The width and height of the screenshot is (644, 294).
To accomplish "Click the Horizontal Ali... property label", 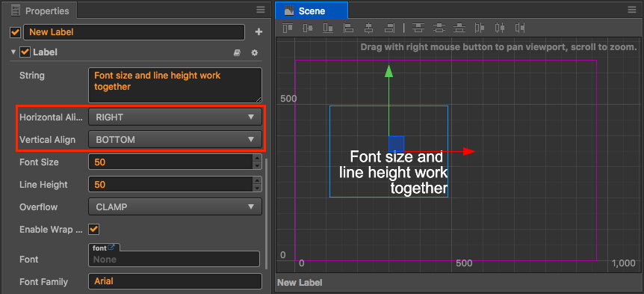I will point(51,117).
